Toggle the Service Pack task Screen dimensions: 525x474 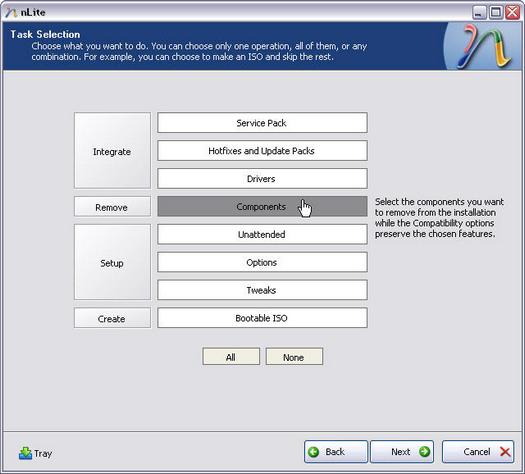coord(262,123)
